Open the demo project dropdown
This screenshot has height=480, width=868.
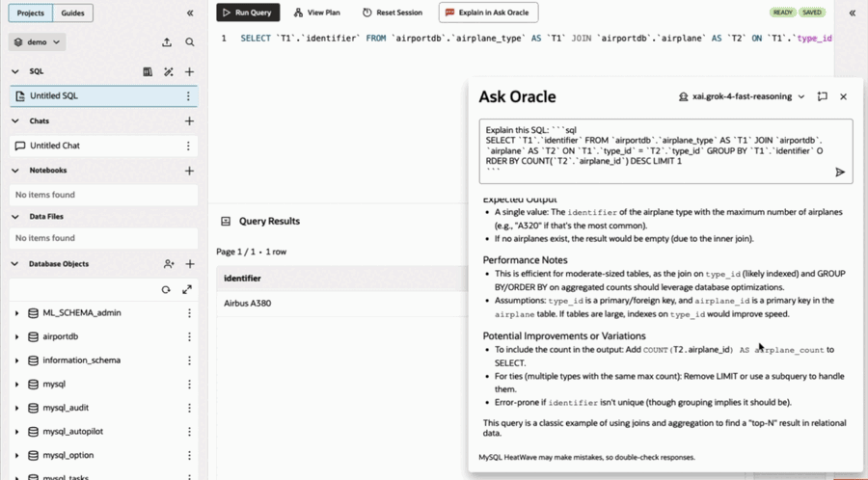(37, 42)
